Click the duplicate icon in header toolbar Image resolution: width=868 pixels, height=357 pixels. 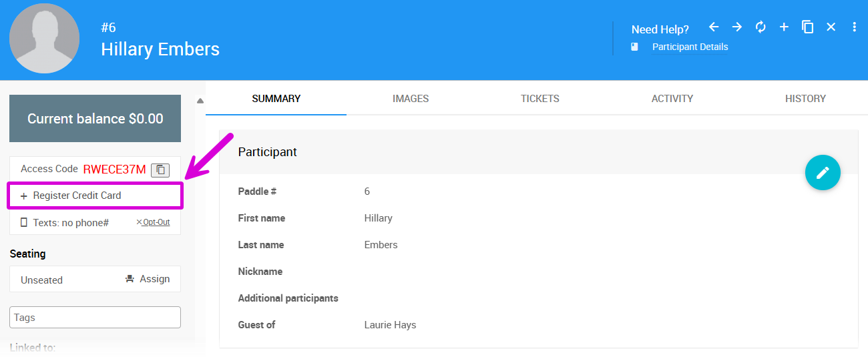click(807, 27)
